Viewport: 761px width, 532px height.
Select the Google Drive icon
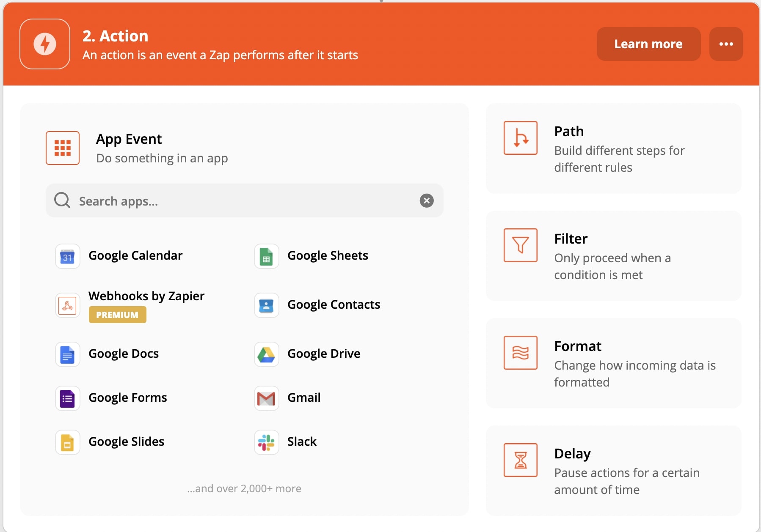[x=267, y=354]
